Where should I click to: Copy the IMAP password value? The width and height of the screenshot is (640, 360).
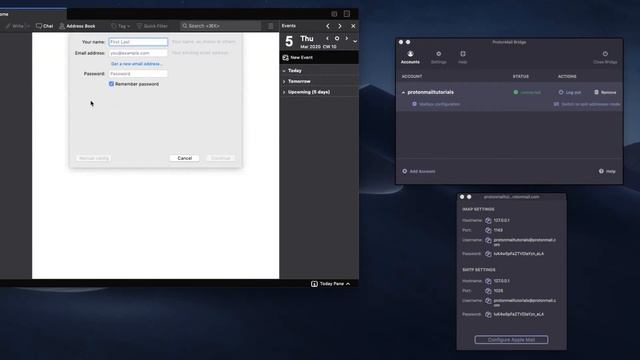(488, 254)
